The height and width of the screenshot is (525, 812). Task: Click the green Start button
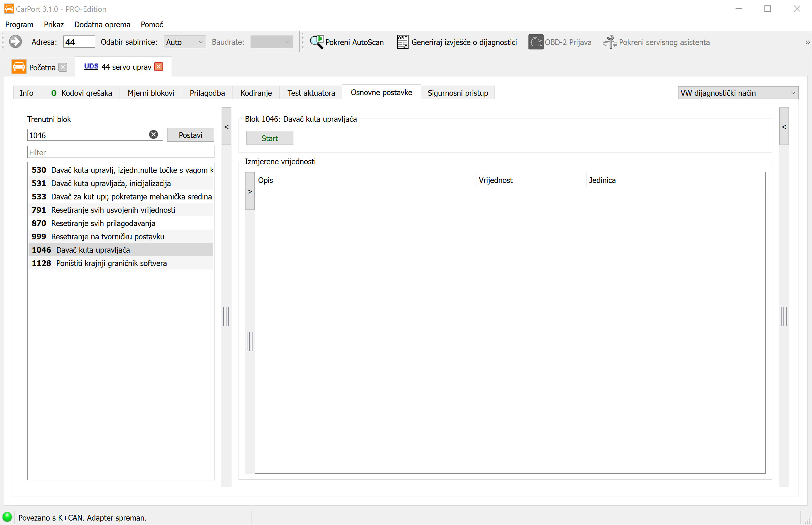point(269,138)
